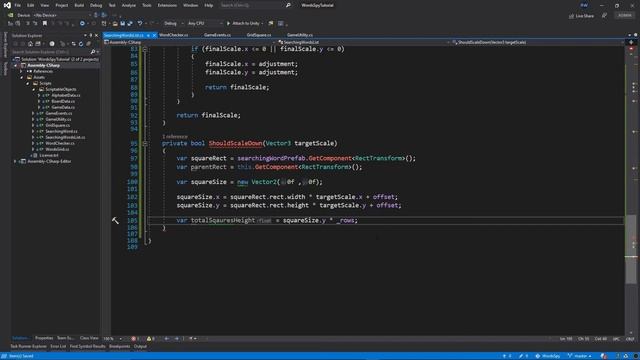
Task: Click the ADMIN badge button
Action: pyautogui.click(x=624, y=16)
